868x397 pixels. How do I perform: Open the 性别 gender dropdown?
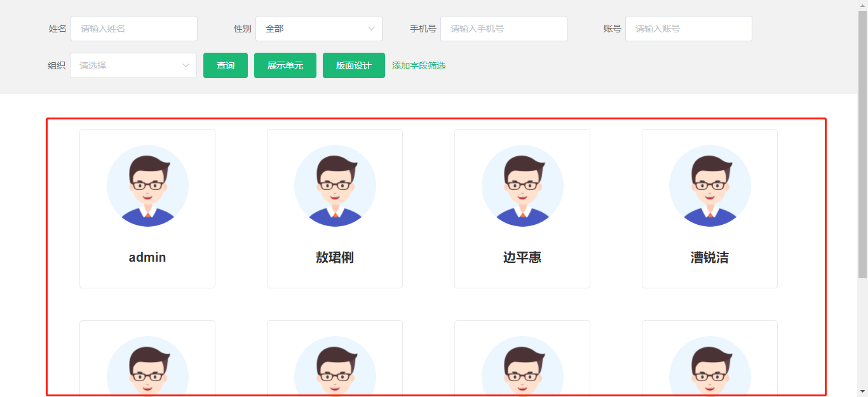319,29
